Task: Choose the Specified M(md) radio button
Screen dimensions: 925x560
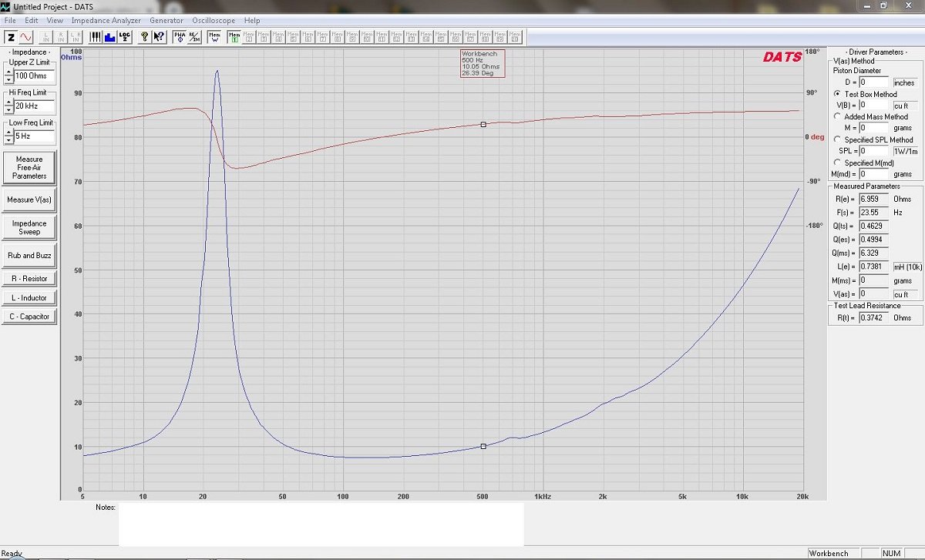Action: tap(837, 163)
